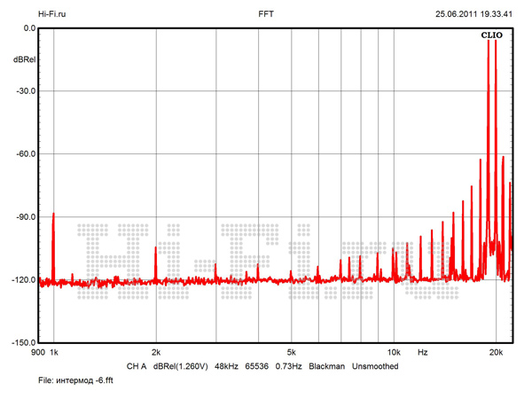This screenshot has width=532, height=399.
Task: Click the FFT title above the graph
Action: (266, 14)
